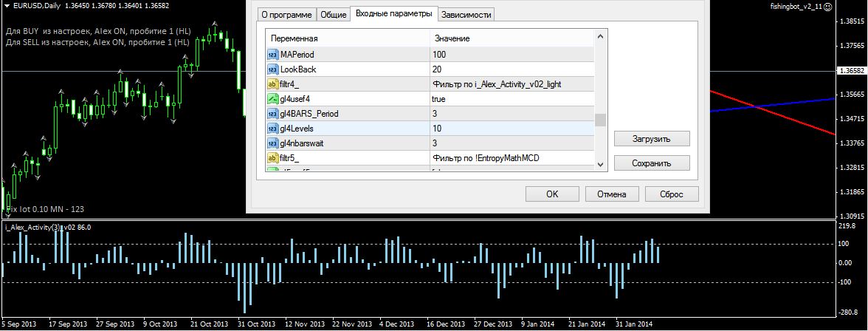Viewport: 868px width, 331px height.
Task: Click the parameter list scrollbar thumb
Action: click(x=600, y=120)
